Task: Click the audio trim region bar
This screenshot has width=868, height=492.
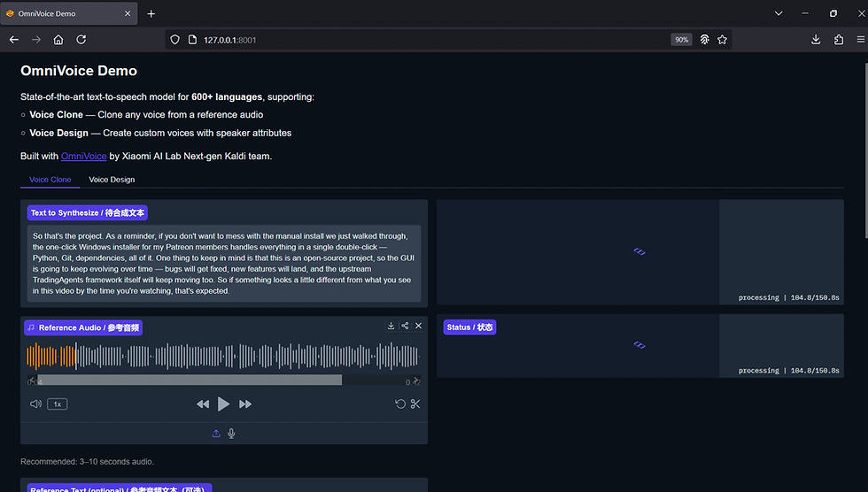Action: [x=190, y=381]
